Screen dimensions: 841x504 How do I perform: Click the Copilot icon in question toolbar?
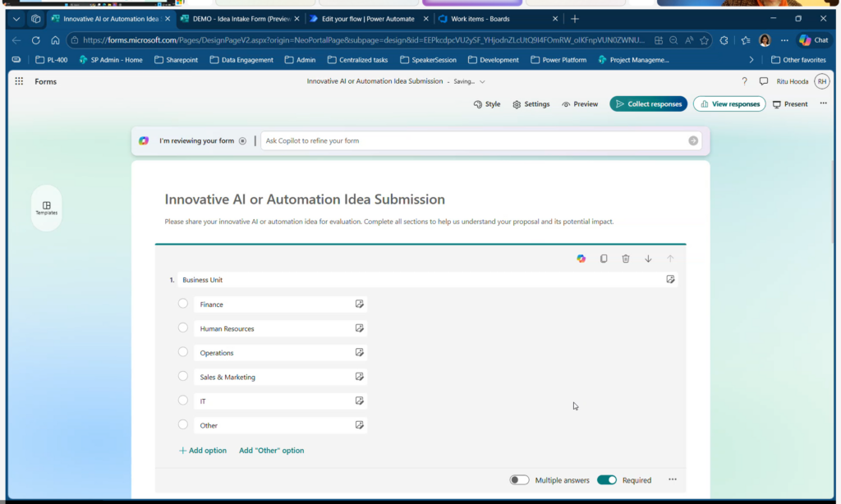pyautogui.click(x=581, y=259)
